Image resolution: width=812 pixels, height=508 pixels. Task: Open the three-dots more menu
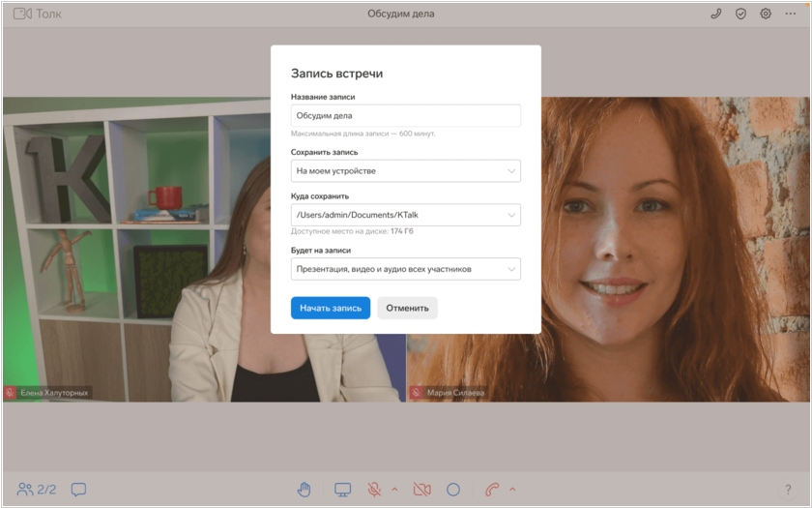coord(791,14)
